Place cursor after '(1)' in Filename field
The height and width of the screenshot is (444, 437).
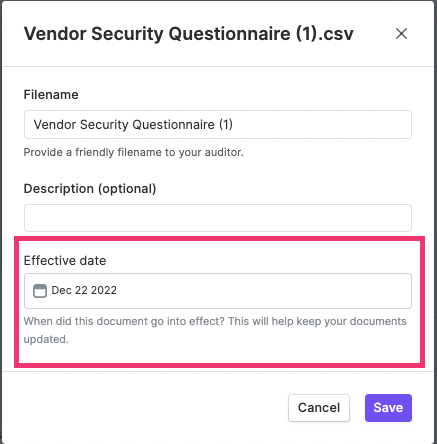pyautogui.click(x=234, y=125)
